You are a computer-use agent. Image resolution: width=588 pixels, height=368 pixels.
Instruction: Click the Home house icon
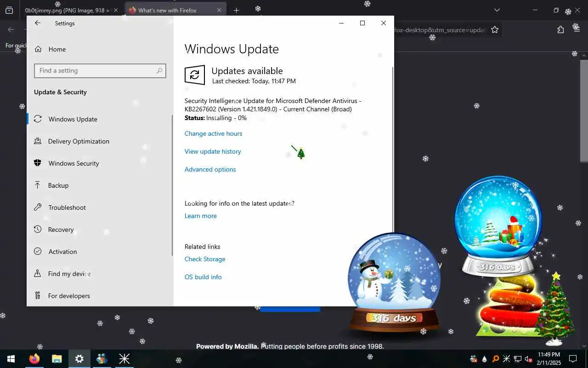coord(38,49)
